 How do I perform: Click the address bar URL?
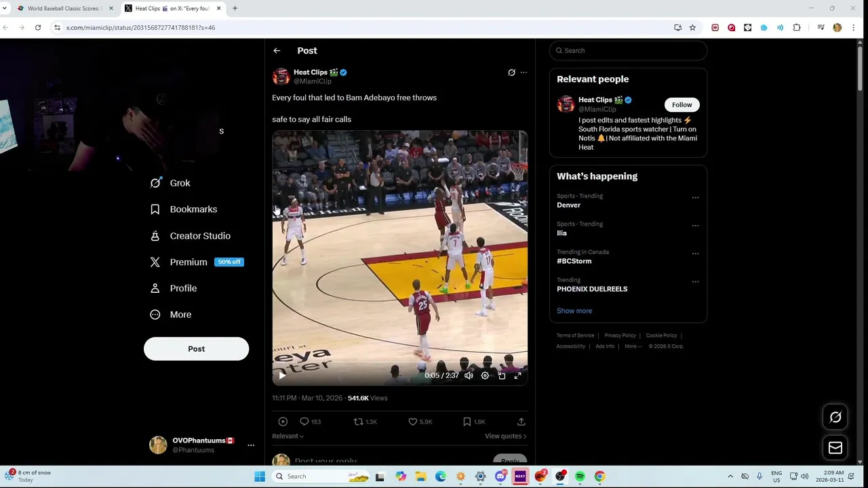point(140,28)
